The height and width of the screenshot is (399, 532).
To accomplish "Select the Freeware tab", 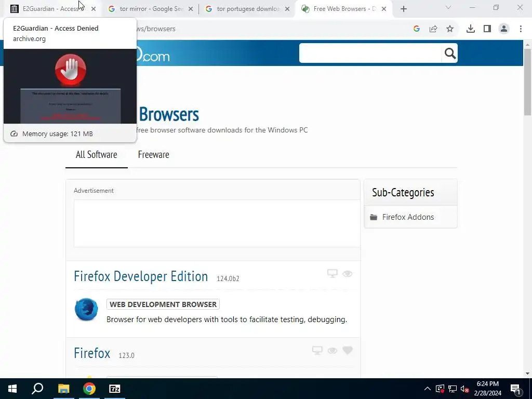I will coord(153,155).
